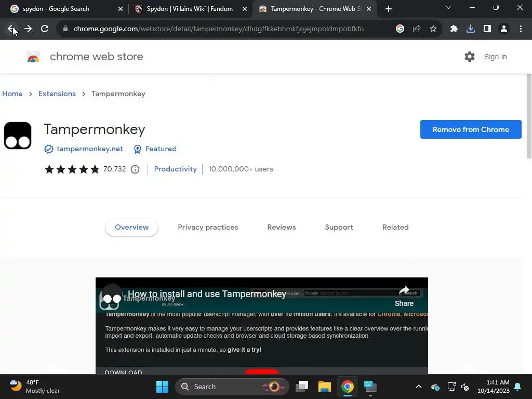Open the Extensions puzzle menu

454,29
